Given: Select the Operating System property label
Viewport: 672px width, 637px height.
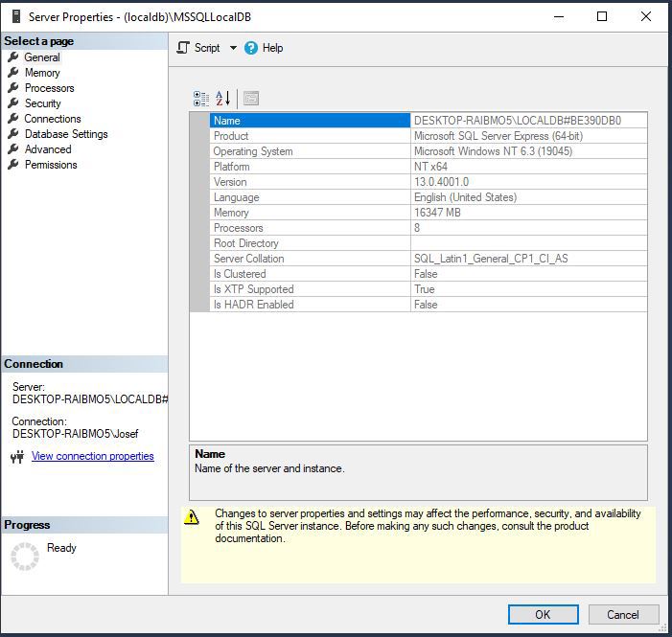Looking at the screenshot, I should pos(253,151).
